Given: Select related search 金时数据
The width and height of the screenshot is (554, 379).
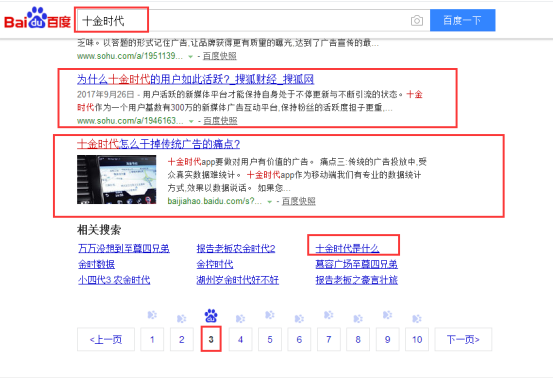Looking at the screenshot, I should [x=96, y=264].
